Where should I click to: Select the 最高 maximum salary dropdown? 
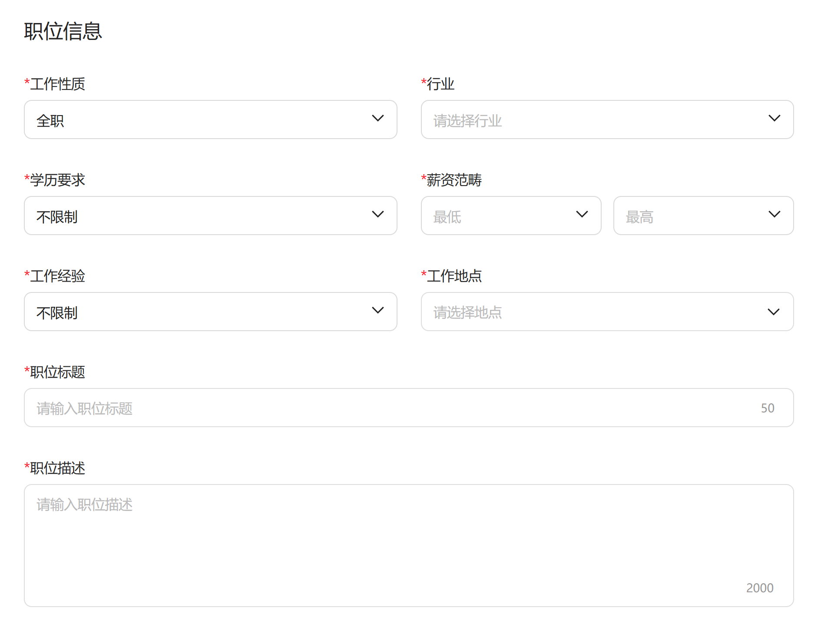(x=691, y=216)
